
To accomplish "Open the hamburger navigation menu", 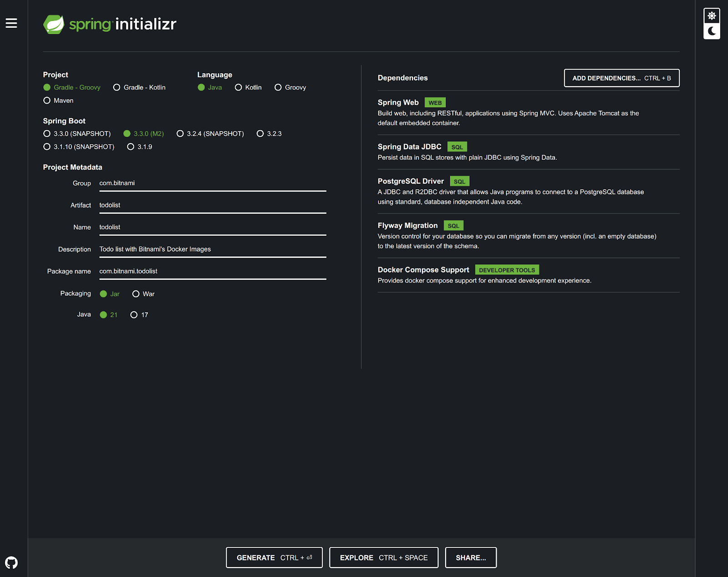I will 11,23.
